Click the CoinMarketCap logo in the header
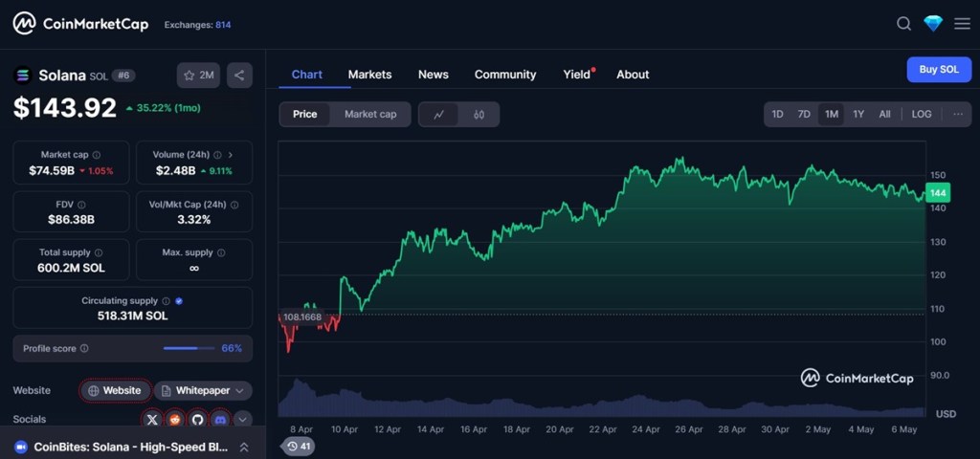This screenshot has height=459, width=980. (x=80, y=24)
